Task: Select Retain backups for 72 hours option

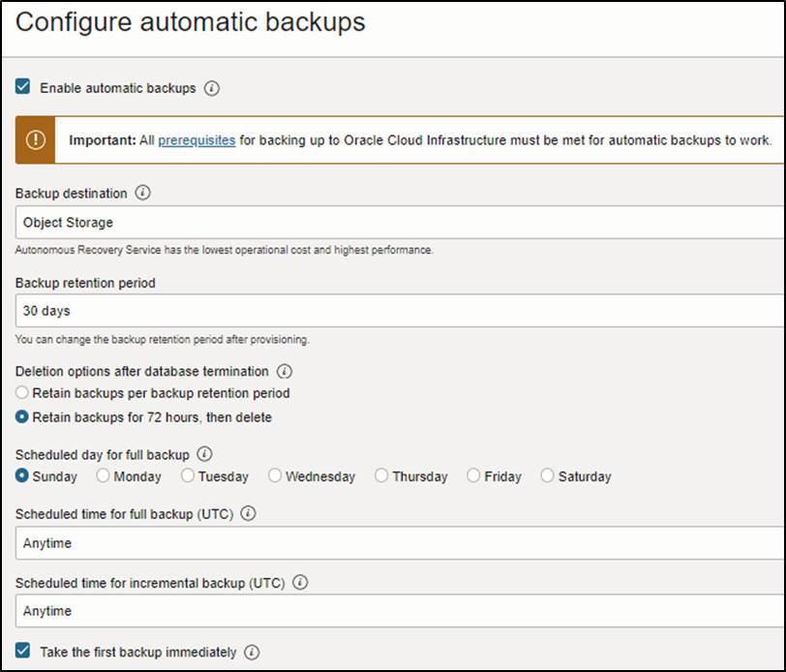Action: [22, 417]
